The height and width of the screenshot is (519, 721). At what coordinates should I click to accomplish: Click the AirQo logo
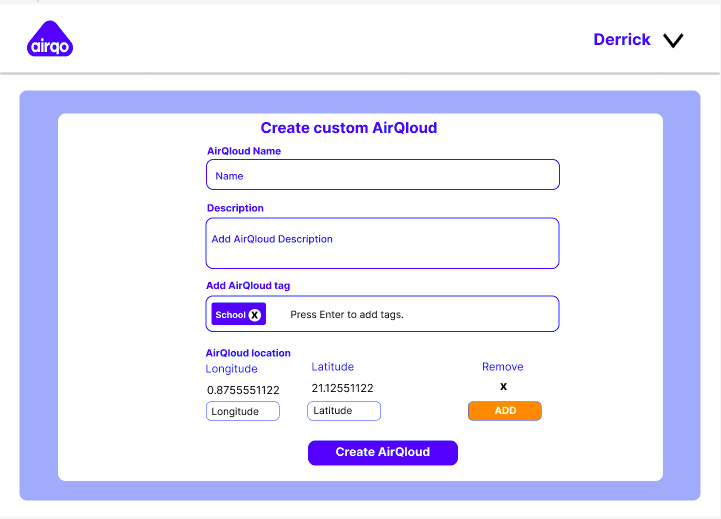pos(50,39)
